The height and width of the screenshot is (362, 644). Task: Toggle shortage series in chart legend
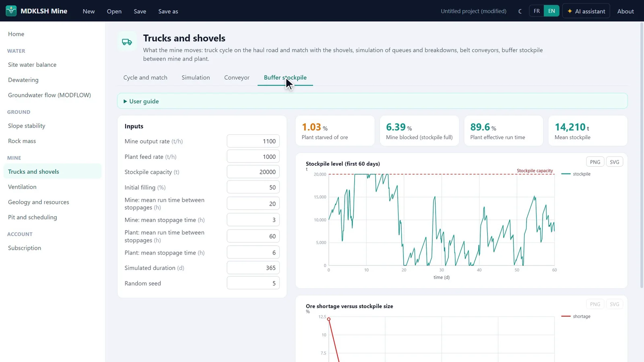coord(576,316)
